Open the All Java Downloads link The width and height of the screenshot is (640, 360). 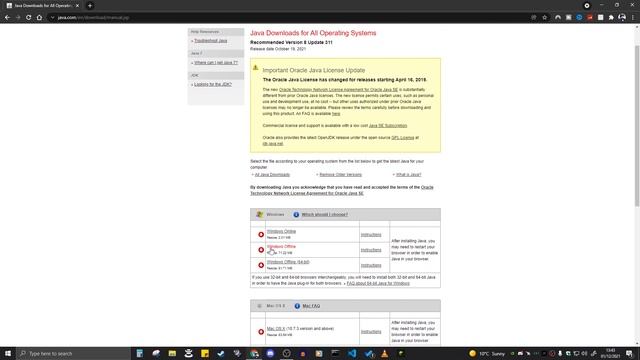coord(272,175)
